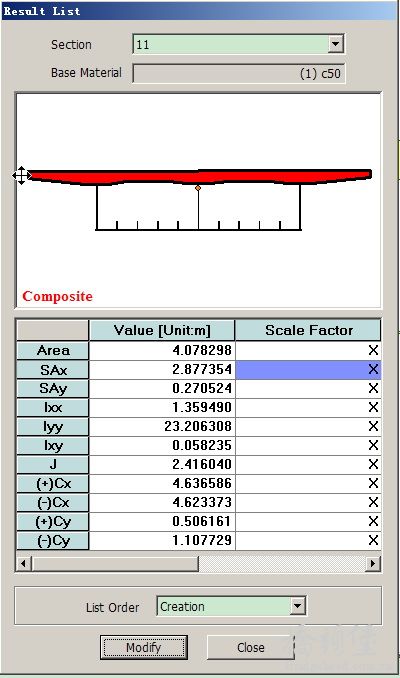Click the orange centroid marker in section preview
The width and height of the screenshot is (400, 678).
point(198,188)
